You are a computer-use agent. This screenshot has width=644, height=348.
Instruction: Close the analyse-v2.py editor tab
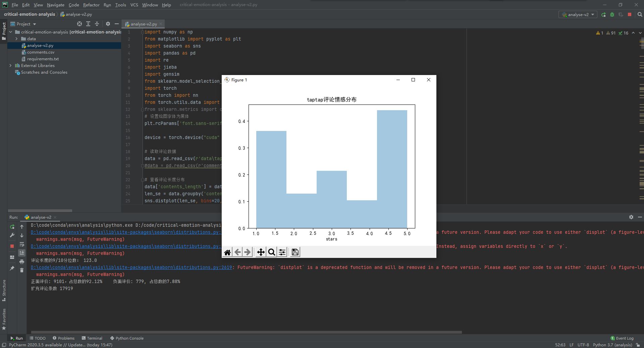(161, 24)
